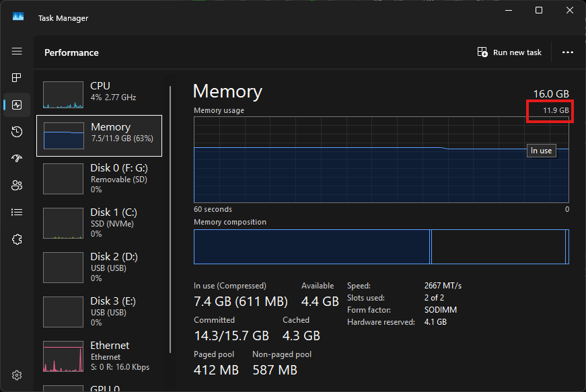The image size is (586, 392).
Task: Open the Services puzzle icon
Action: (x=17, y=239)
